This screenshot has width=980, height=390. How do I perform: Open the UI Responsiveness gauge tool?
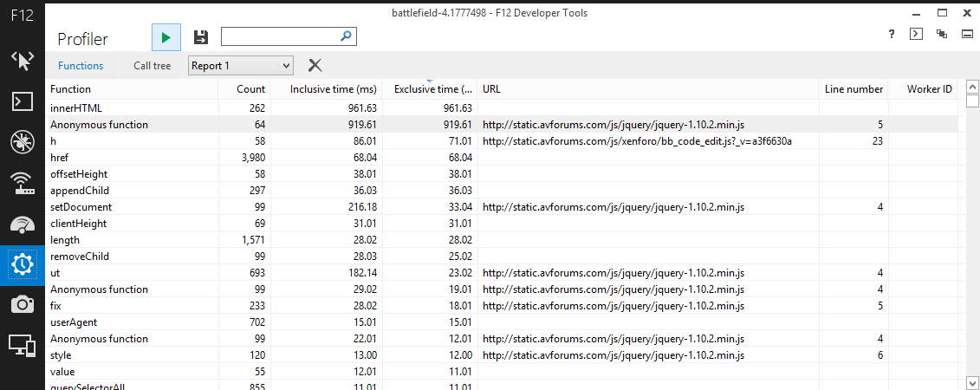tap(21, 224)
